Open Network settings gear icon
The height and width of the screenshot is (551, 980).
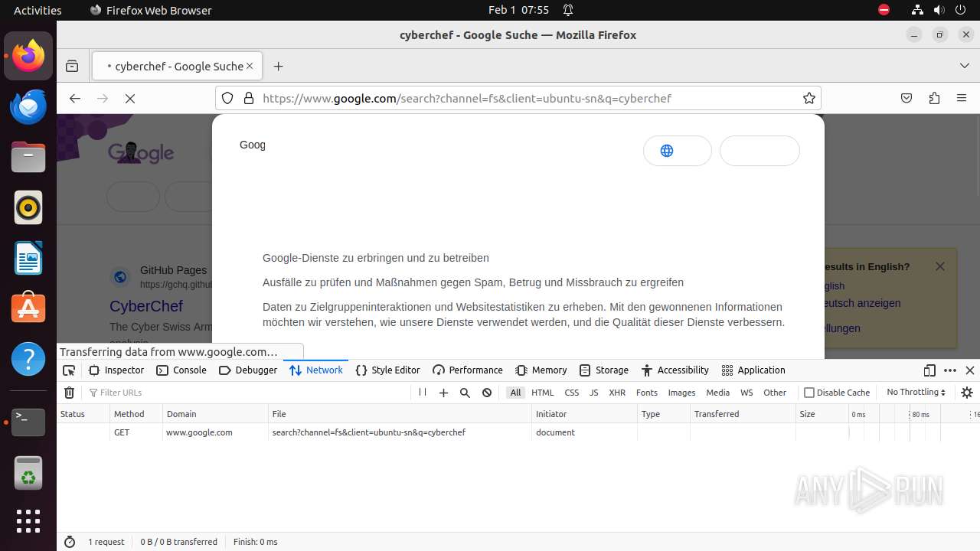click(967, 393)
